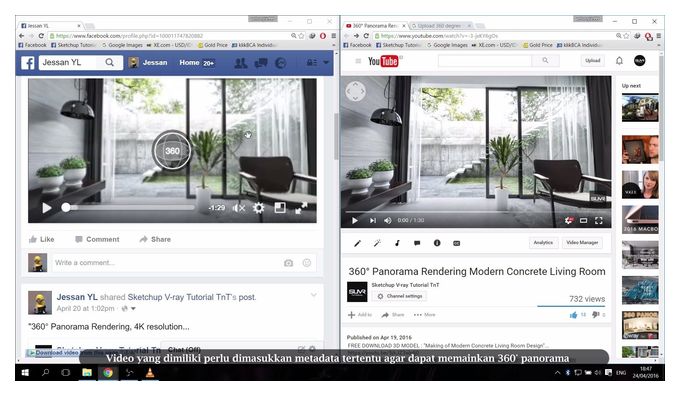Switch YouTube to theater mode
The image size is (680, 396).
pos(584,220)
